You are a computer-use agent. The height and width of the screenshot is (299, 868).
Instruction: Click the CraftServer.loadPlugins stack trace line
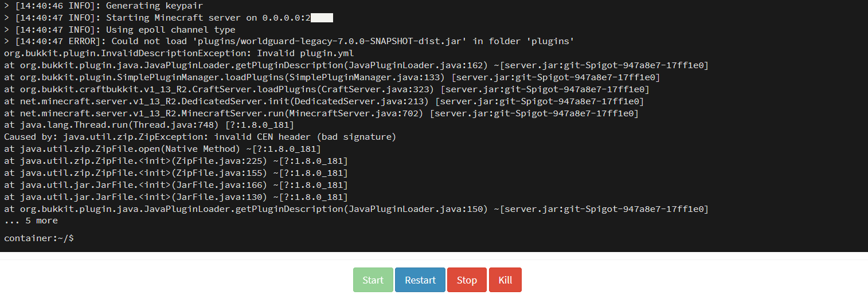[x=326, y=89]
